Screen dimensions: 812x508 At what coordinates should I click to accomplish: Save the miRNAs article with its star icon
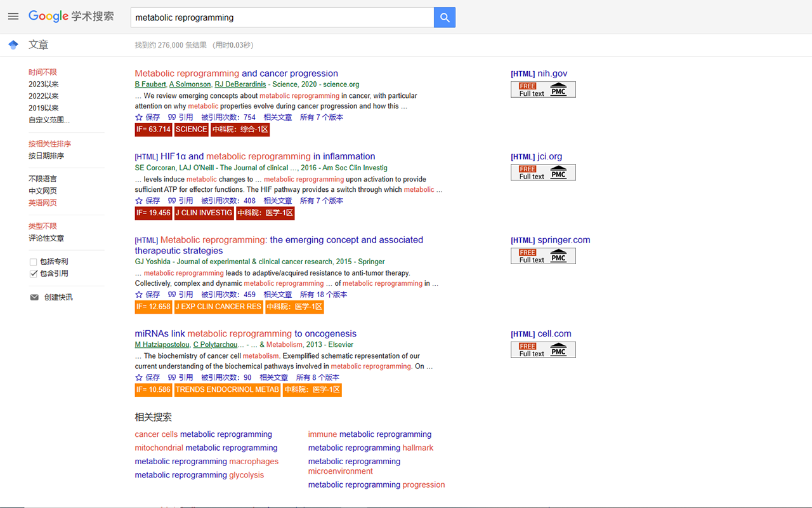coord(139,377)
